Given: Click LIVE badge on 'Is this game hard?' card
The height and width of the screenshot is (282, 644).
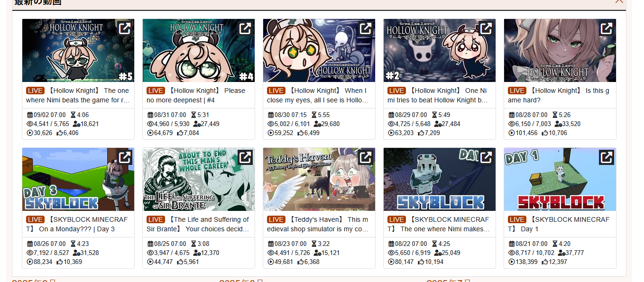Looking at the screenshot, I should (517, 91).
